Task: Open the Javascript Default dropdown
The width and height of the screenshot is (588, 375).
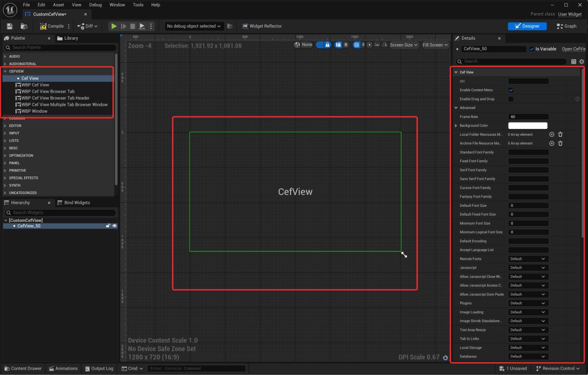Action: 528,268
